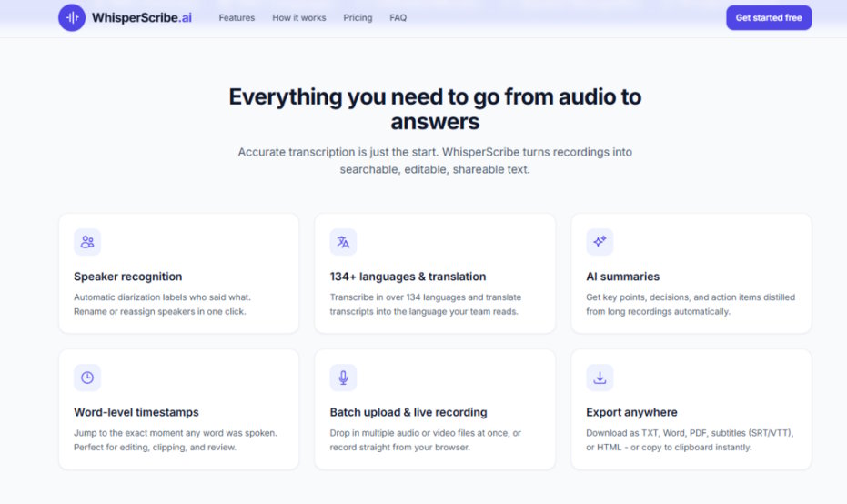Click the WhisperScribe.ai brand name
This screenshot has width=847, height=504.
point(142,18)
